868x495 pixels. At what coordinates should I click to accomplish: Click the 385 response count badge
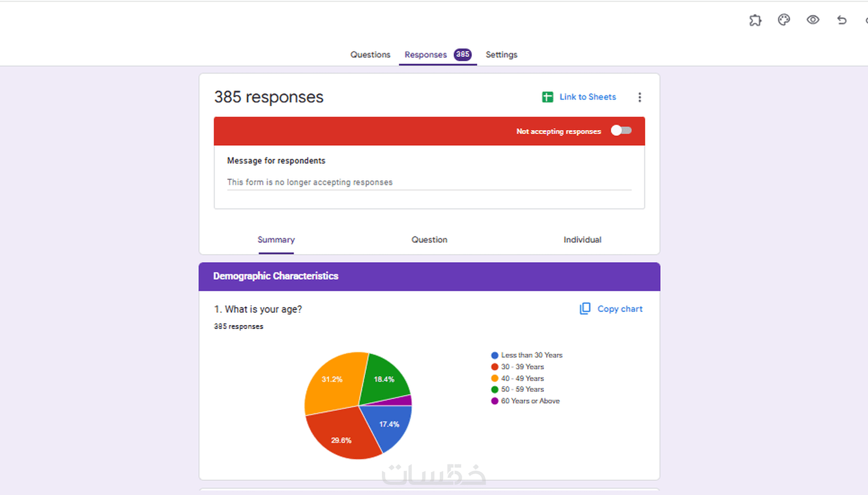click(463, 54)
